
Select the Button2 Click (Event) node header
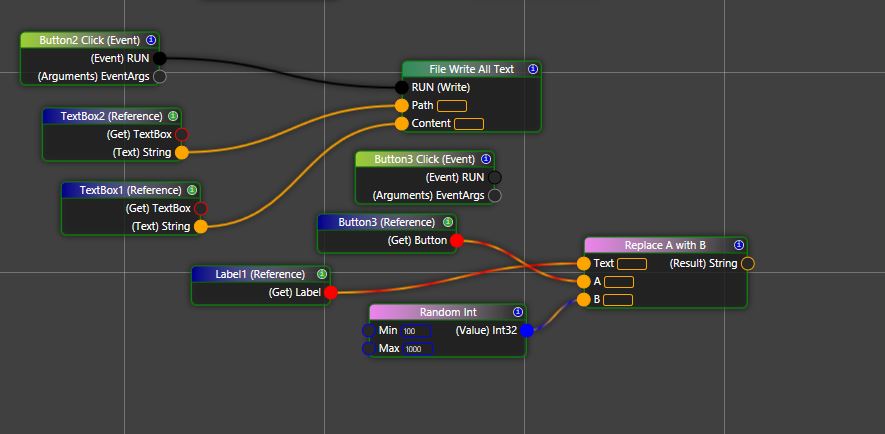[90, 40]
